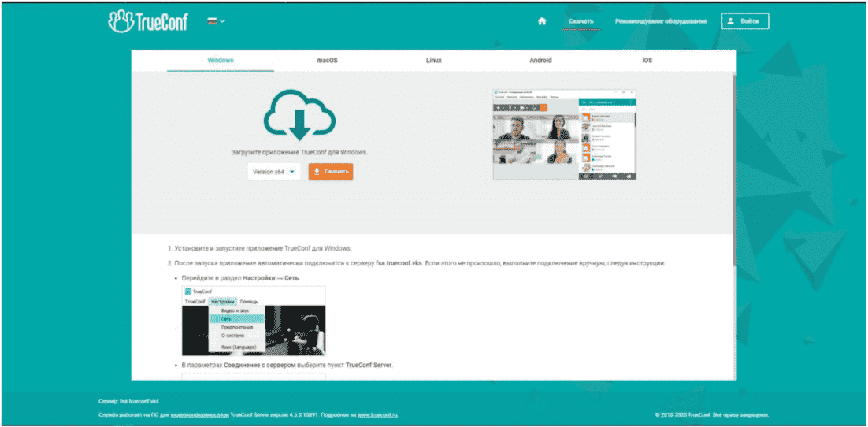The width and height of the screenshot is (868, 427).
Task: Open Скачать in top navigation
Action: [581, 21]
